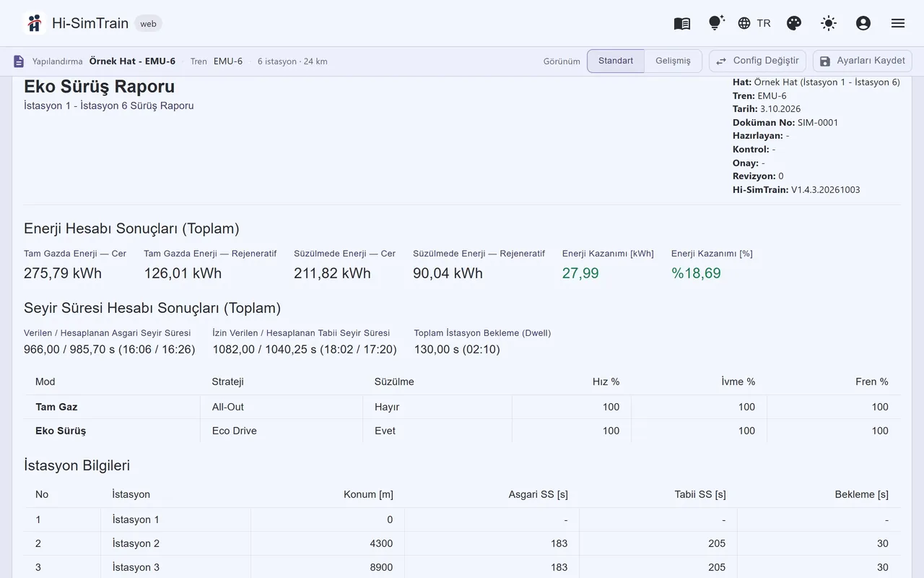Select the Tam Gaz mode row
This screenshot has width=924, height=578.
tap(462, 407)
